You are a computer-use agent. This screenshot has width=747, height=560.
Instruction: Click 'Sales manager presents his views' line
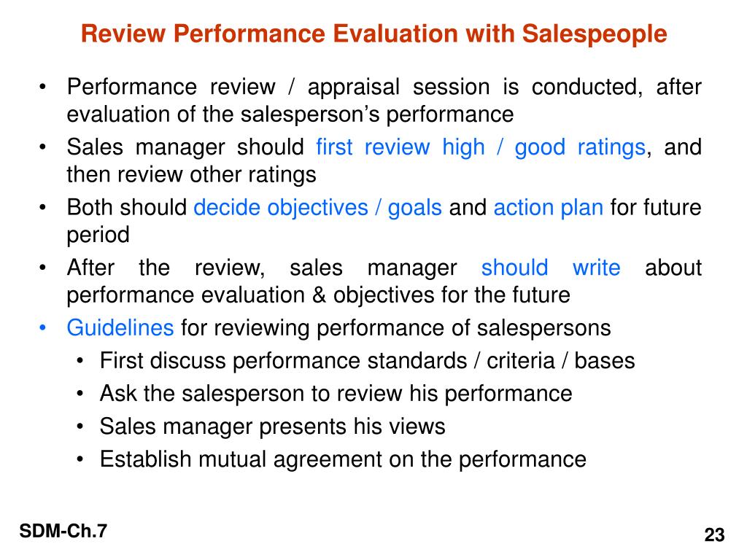(x=273, y=426)
